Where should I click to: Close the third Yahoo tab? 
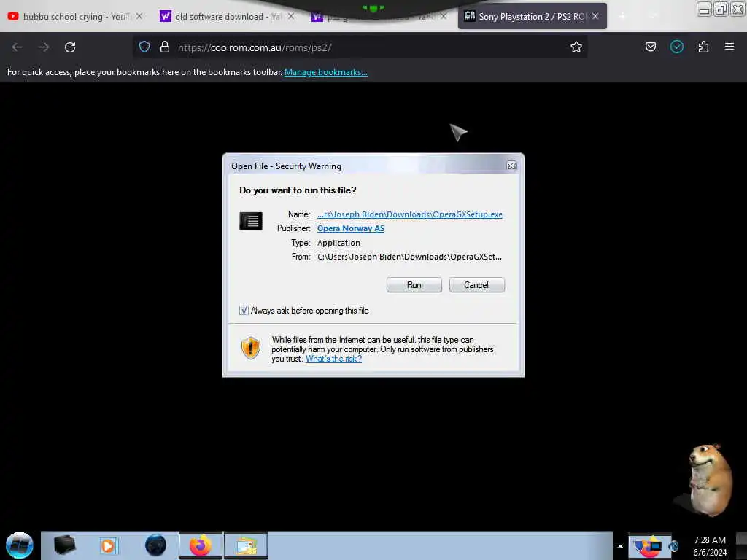(x=443, y=16)
